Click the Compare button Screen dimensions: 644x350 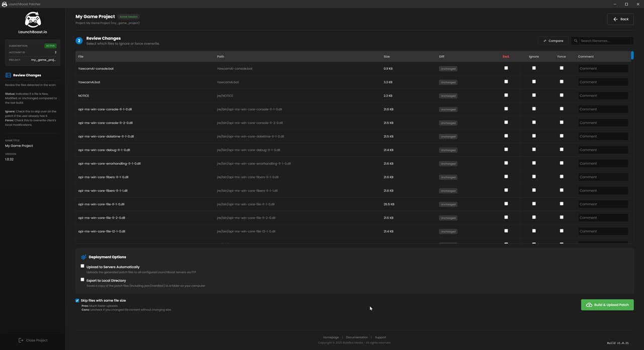[x=553, y=41]
